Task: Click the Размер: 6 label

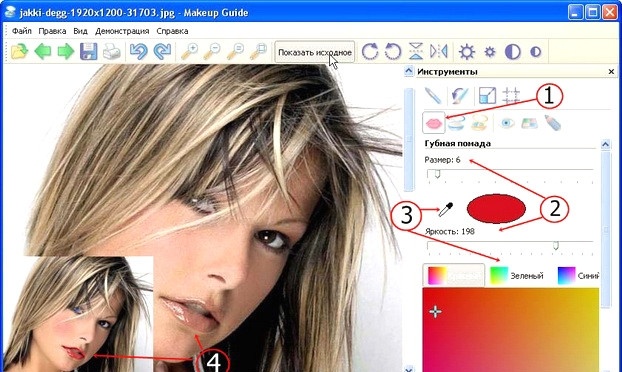Action: (442, 160)
